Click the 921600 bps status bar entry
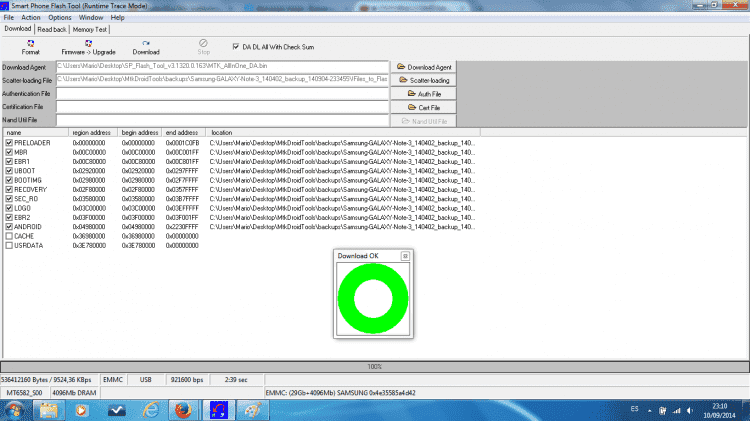This screenshot has width=750, height=421. coord(187,380)
